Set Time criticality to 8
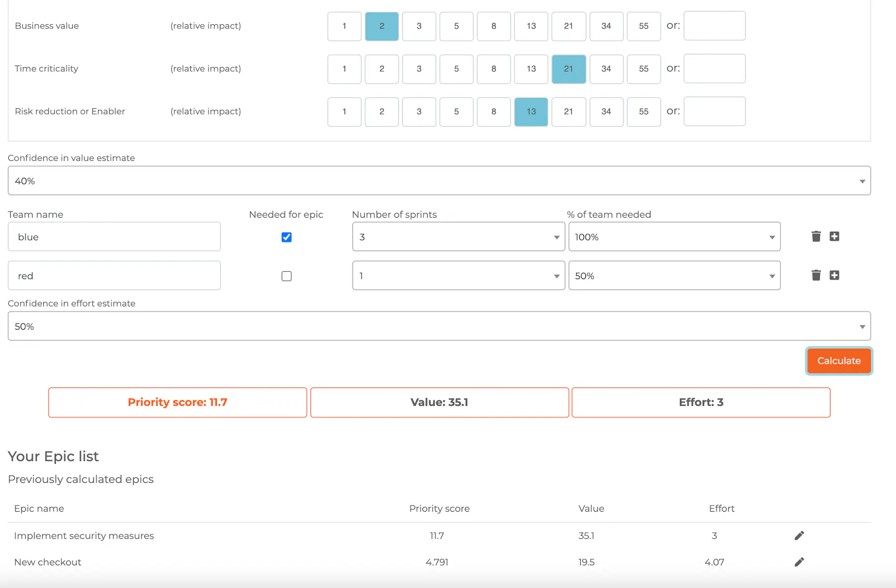Screen dimensions: 896x588 pos(494,69)
